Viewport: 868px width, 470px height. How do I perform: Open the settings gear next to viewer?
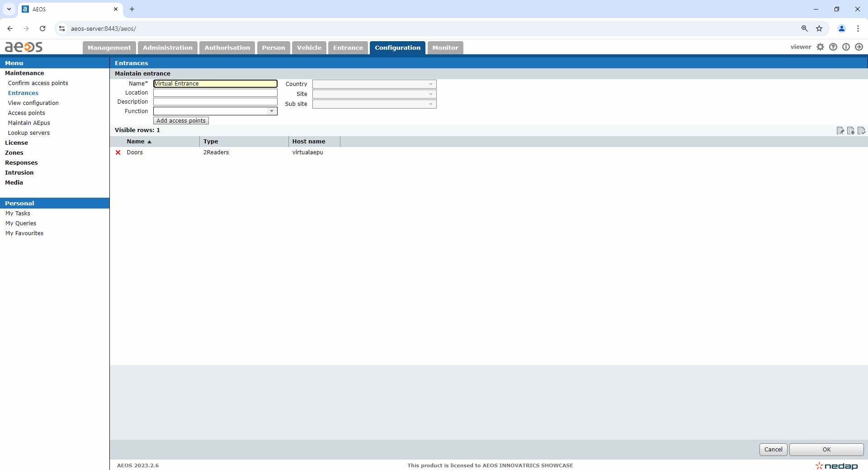point(820,47)
